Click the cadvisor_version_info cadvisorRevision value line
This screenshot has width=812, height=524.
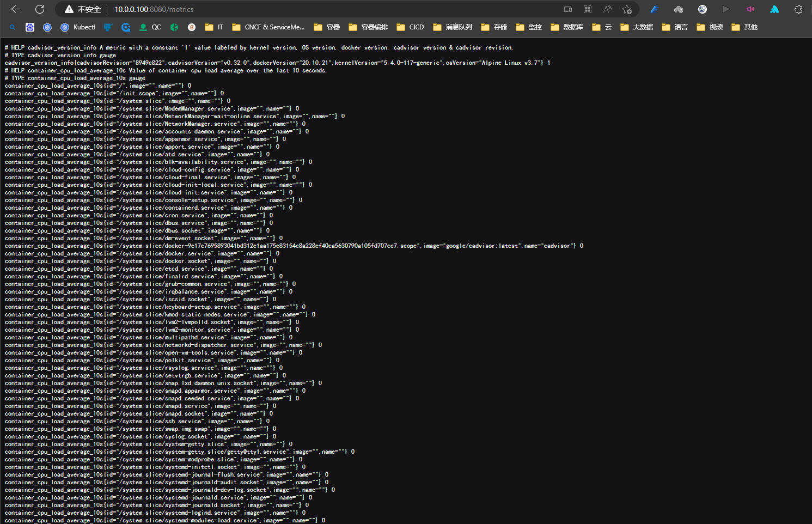pyautogui.click(x=278, y=63)
